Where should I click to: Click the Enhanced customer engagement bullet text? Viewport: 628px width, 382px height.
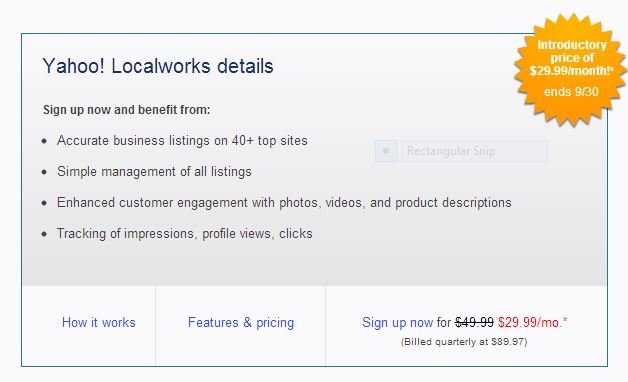tap(284, 202)
